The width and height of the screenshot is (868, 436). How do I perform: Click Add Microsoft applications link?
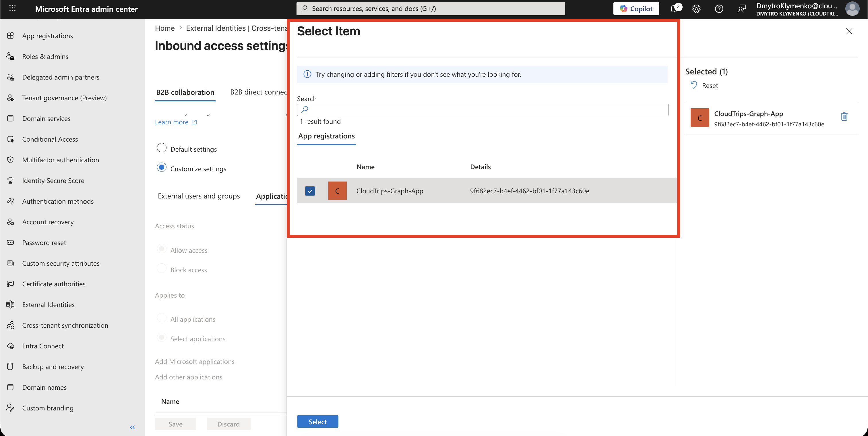(194, 362)
